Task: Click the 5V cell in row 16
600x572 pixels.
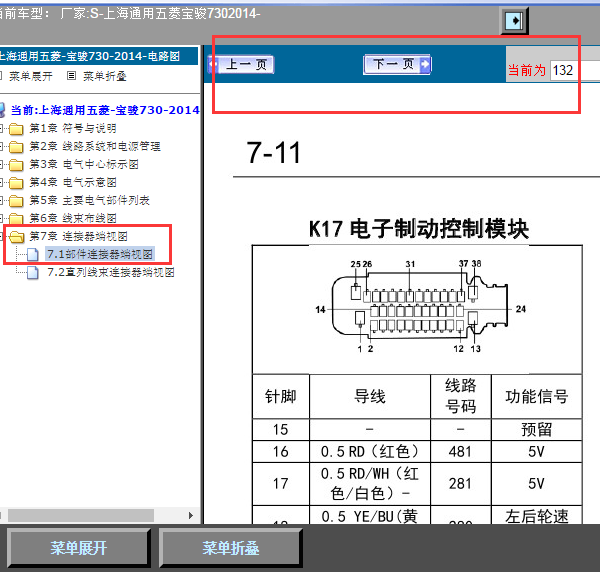Action: click(x=536, y=451)
